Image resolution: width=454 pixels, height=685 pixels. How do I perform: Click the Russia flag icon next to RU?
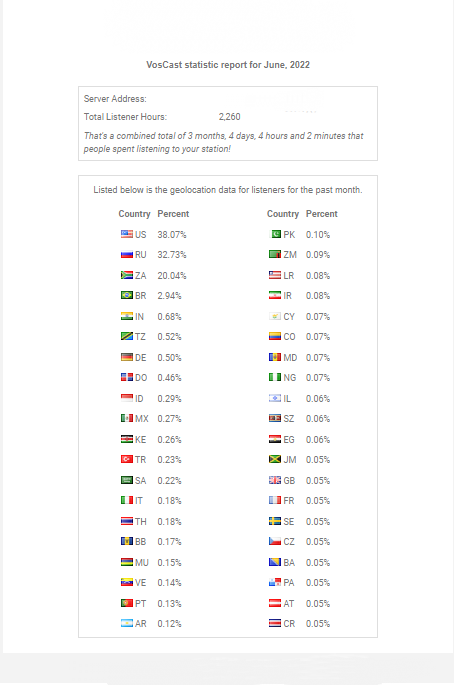click(127, 254)
